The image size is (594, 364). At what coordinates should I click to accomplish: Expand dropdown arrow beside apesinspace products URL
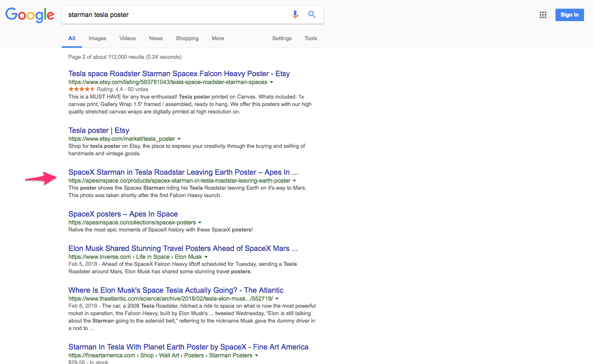point(294,181)
